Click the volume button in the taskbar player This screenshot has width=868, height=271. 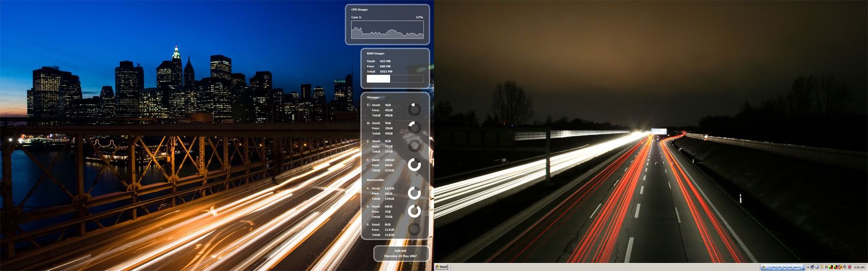click(x=796, y=267)
